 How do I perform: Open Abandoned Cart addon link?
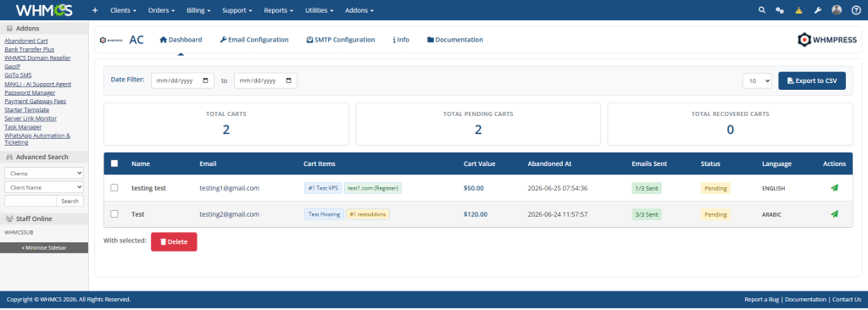tap(26, 41)
